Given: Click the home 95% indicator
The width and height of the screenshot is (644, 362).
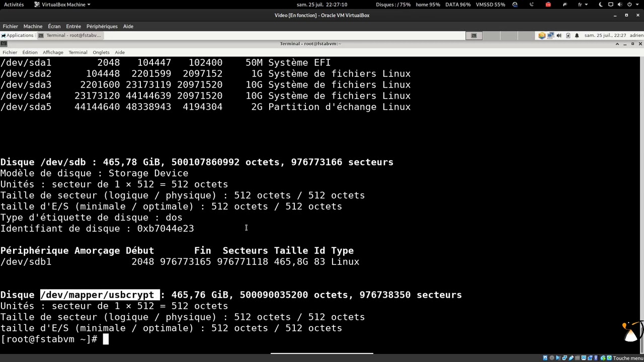Looking at the screenshot, I should (428, 5).
